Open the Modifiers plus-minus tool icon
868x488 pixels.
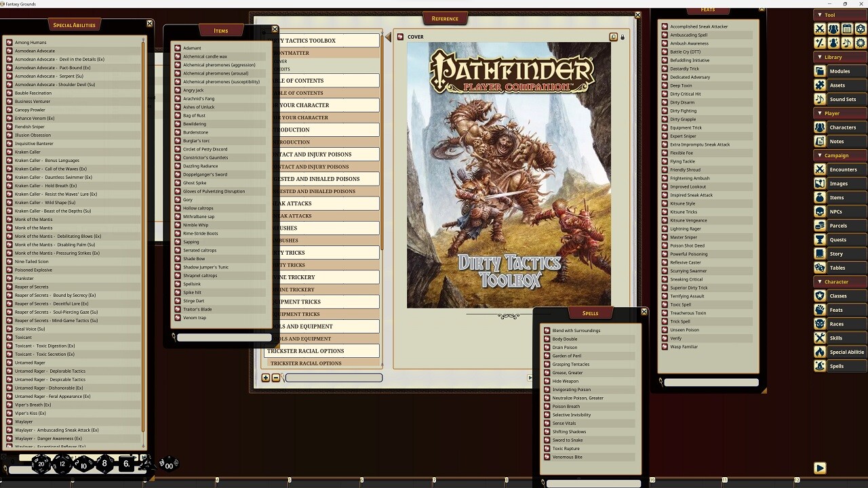(x=820, y=42)
